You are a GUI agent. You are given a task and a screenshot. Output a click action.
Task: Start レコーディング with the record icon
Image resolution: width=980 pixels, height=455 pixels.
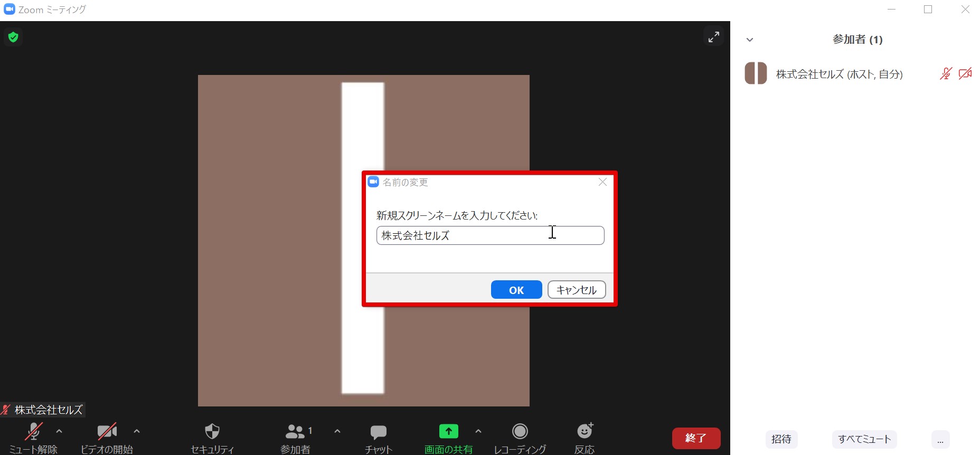[x=520, y=431]
